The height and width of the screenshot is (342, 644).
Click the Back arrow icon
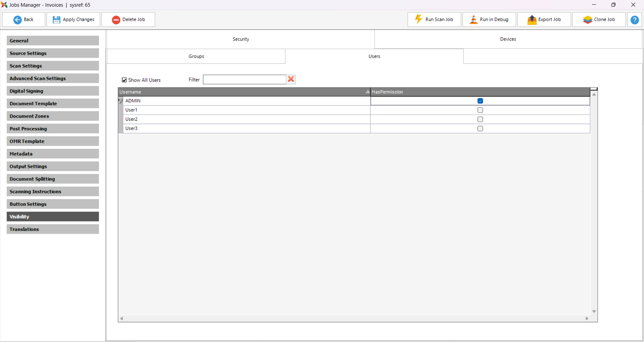pyautogui.click(x=17, y=20)
